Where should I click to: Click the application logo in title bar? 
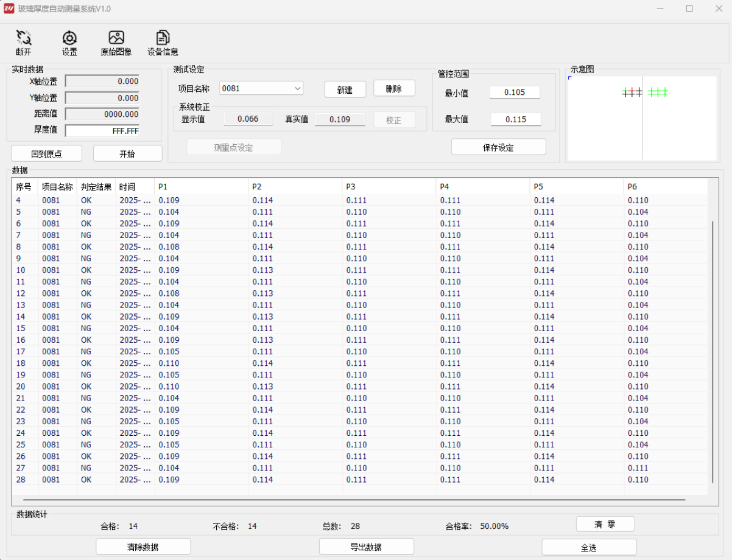pos(9,9)
